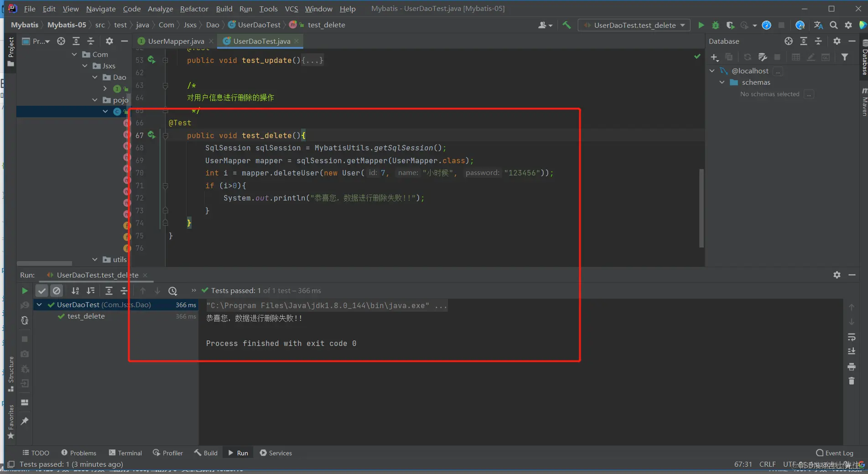
Task: Click CRLF line separator in status bar
Action: point(767,464)
